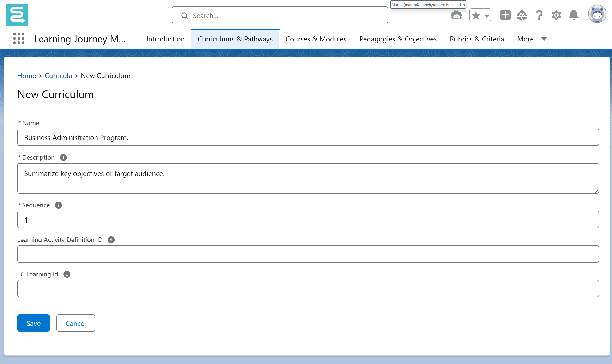This screenshot has height=364, width=612.
Task: Click the Learning Activity Definition ID field
Action: [x=308, y=254]
